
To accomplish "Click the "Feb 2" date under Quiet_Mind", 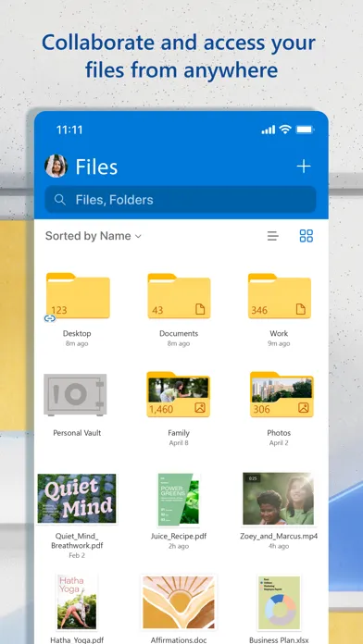I will (77, 555).
